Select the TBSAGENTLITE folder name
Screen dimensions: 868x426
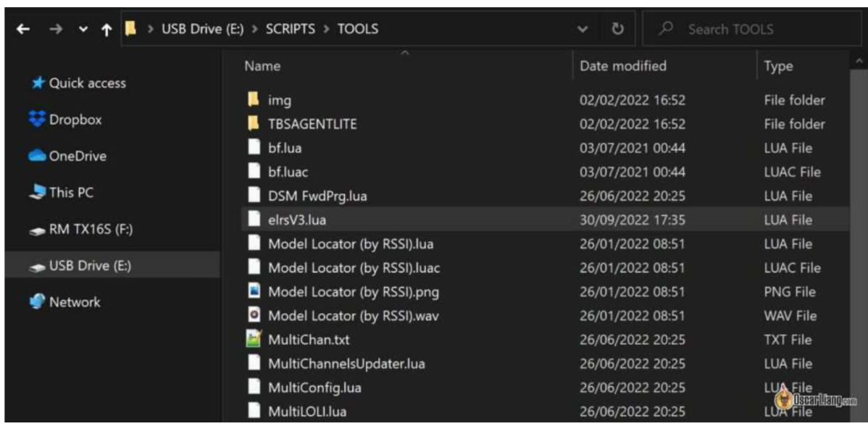click(312, 125)
